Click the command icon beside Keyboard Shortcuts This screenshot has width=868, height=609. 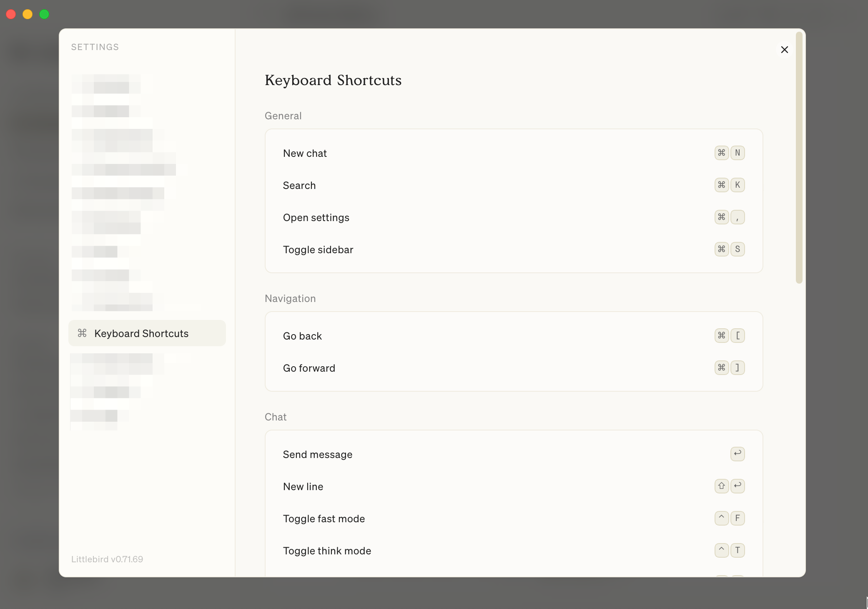tap(82, 333)
